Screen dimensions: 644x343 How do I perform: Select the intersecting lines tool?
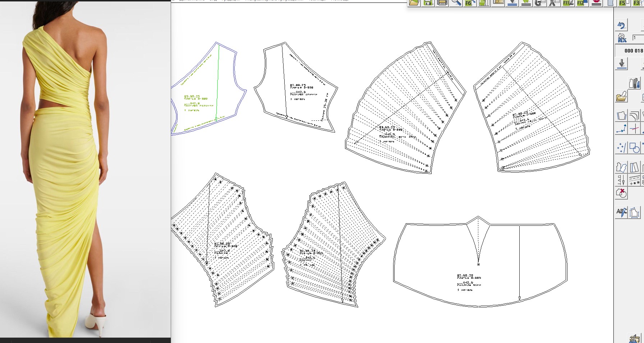pyautogui.click(x=634, y=129)
